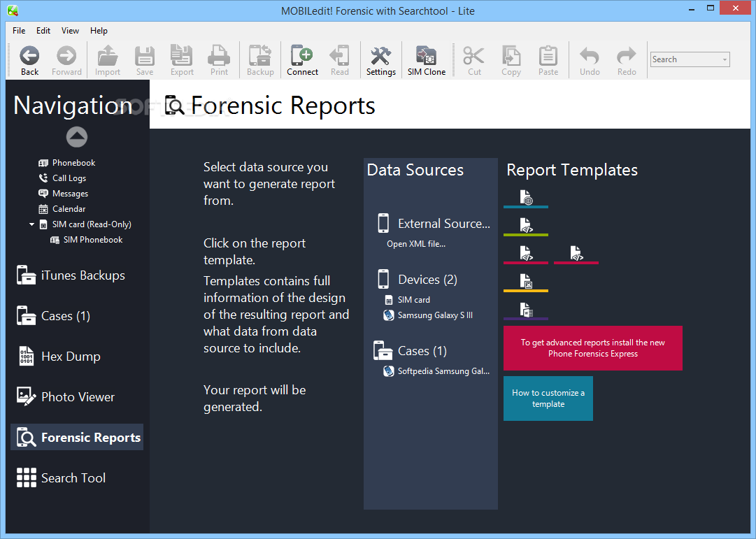Click the Print toolbar icon

(219, 61)
